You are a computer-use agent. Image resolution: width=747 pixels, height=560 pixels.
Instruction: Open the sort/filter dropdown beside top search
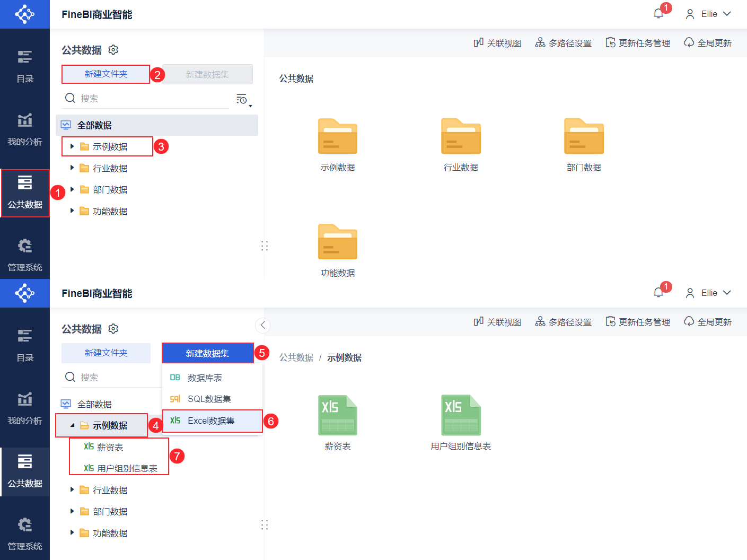pyautogui.click(x=243, y=99)
